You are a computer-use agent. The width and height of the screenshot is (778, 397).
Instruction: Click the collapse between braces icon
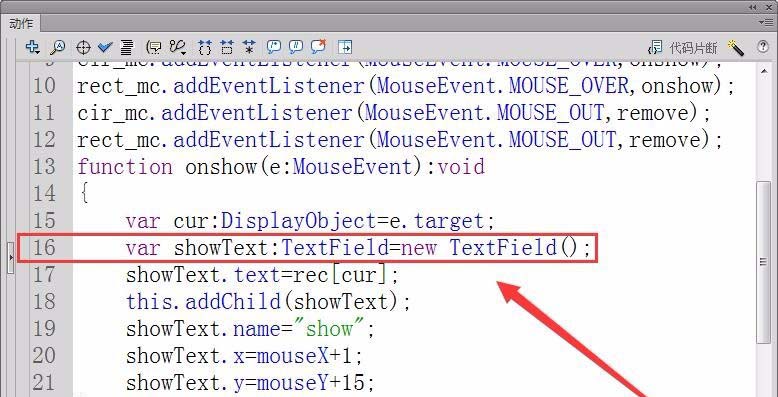(x=204, y=48)
